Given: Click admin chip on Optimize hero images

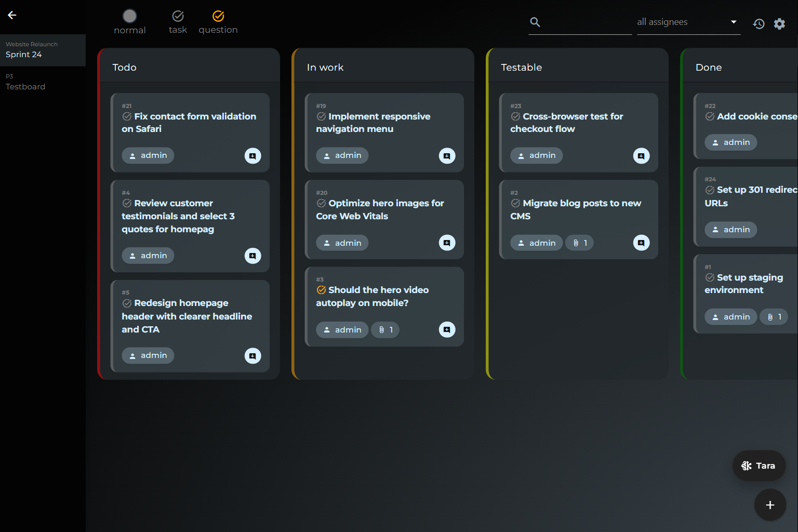Looking at the screenshot, I should click(342, 243).
